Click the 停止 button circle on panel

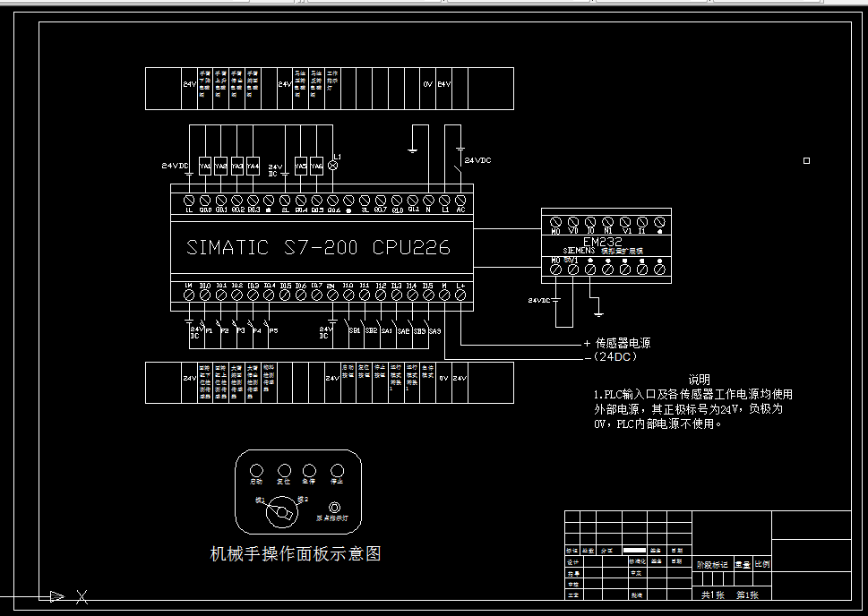pyautogui.click(x=337, y=470)
